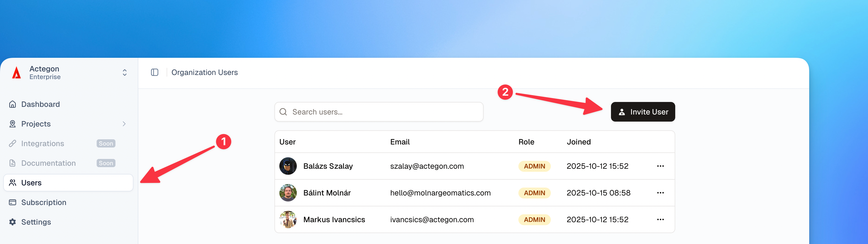Click the Email column header
Image resolution: width=868 pixels, height=244 pixels.
(400, 142)
